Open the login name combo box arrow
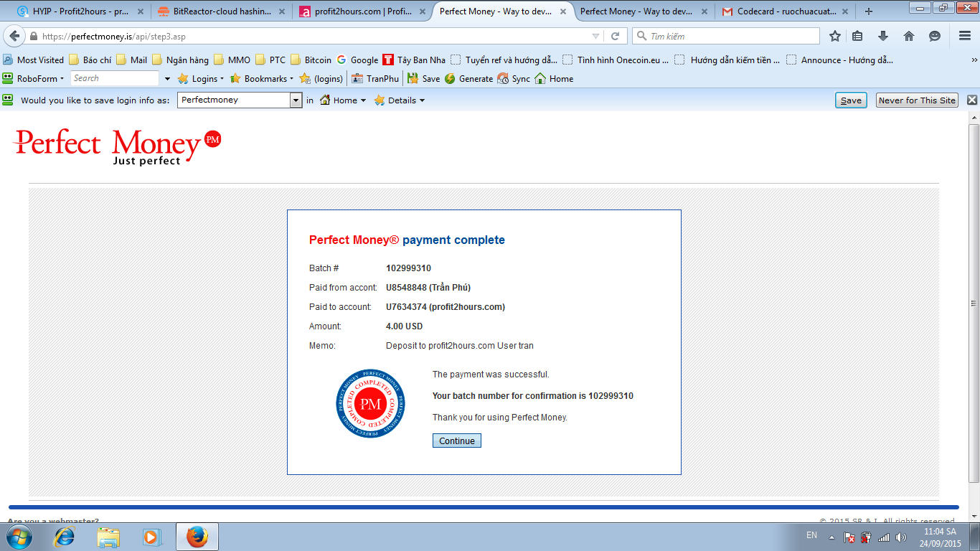The height and width of the screenshot is (551, 980). tap(296, 100)
